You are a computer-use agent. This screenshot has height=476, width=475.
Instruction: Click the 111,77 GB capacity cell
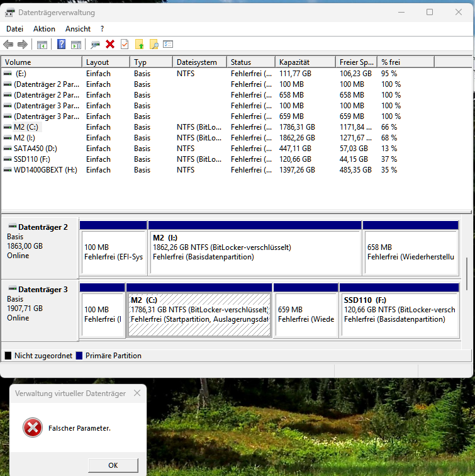click(x=295, y=74)
